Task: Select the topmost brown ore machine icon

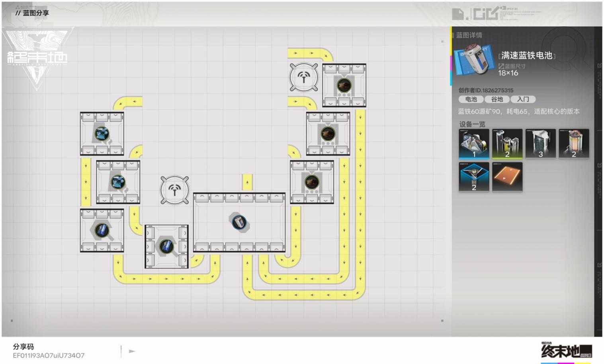Action: pyautogui.click(x=344, y=85)
